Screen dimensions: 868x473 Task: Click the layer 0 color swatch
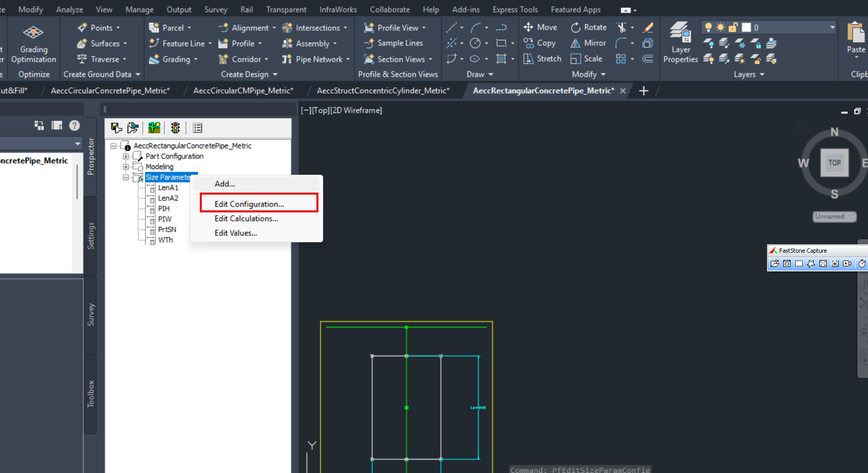point(747,27)
